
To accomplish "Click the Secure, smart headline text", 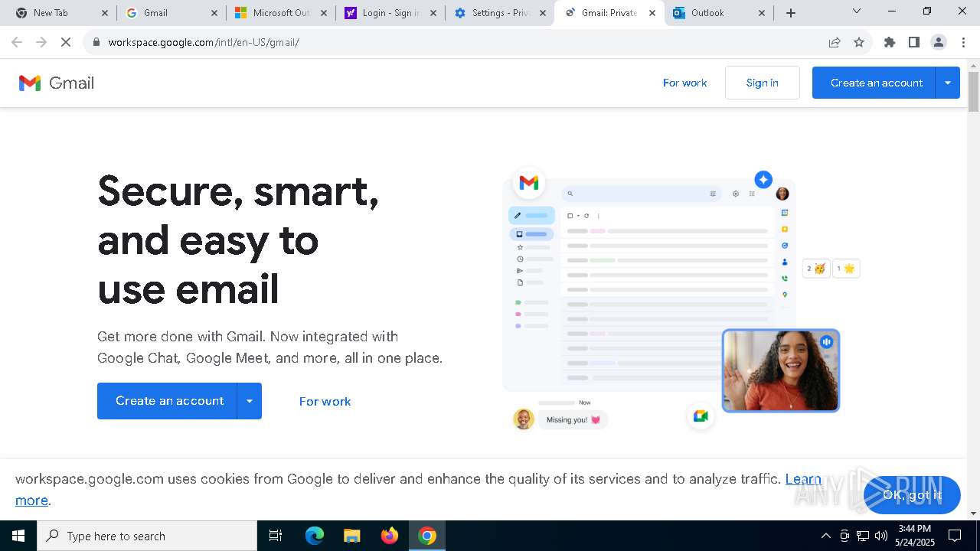I will coord(238,240).
